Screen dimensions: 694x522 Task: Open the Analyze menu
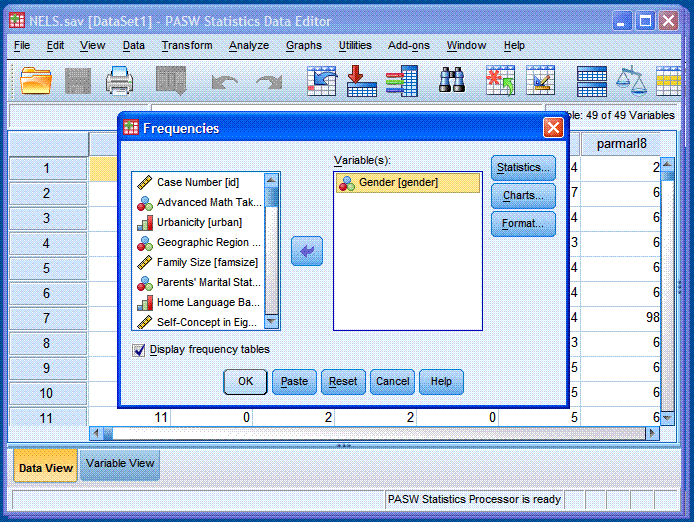[249, 46]
